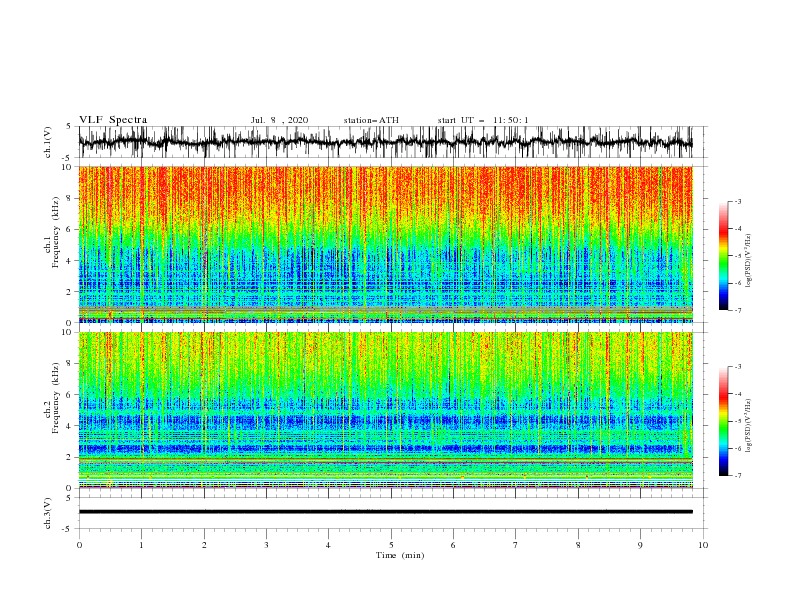This screenshot has width=792, height=612.
Task: Click time axis tick label "5"
Action: (391, 545)
